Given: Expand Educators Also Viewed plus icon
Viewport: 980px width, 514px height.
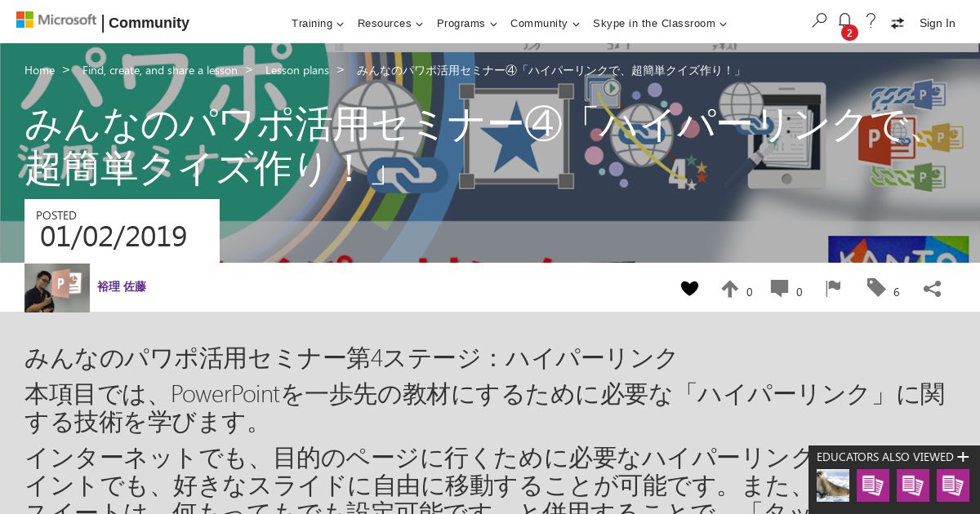Looking at the screenshot, I should point(963,457).
